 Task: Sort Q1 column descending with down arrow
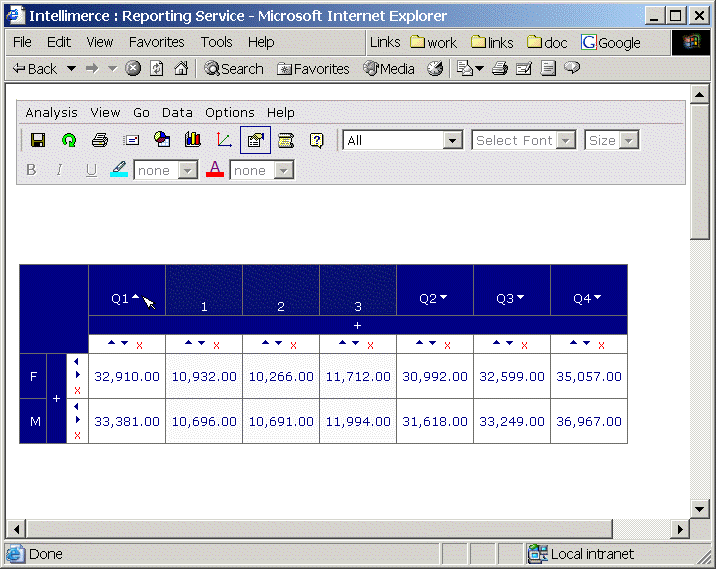(124, 342)
